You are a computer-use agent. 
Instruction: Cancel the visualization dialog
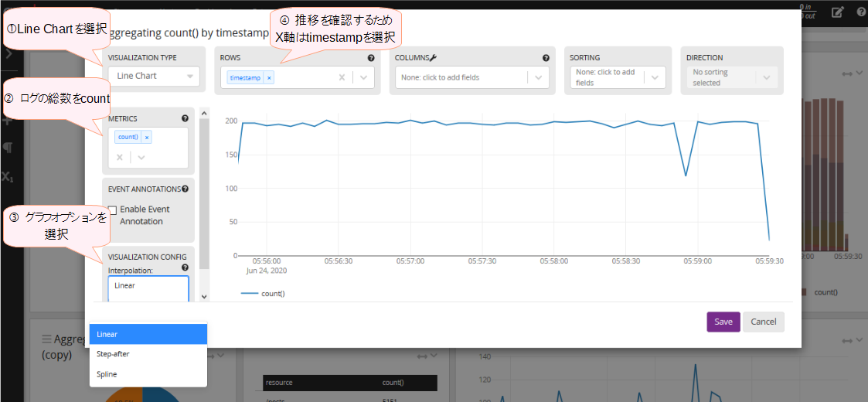[x=763, y=322]
